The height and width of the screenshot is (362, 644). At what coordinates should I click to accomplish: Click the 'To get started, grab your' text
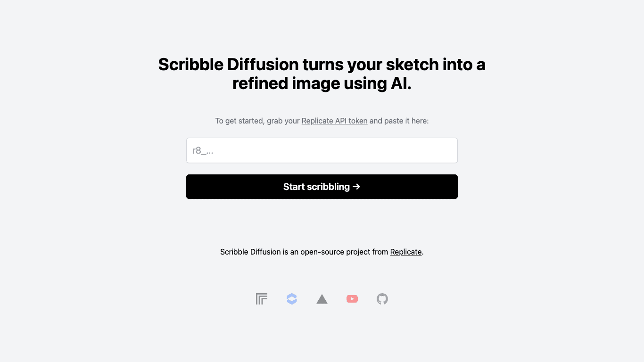click(257, 121)
